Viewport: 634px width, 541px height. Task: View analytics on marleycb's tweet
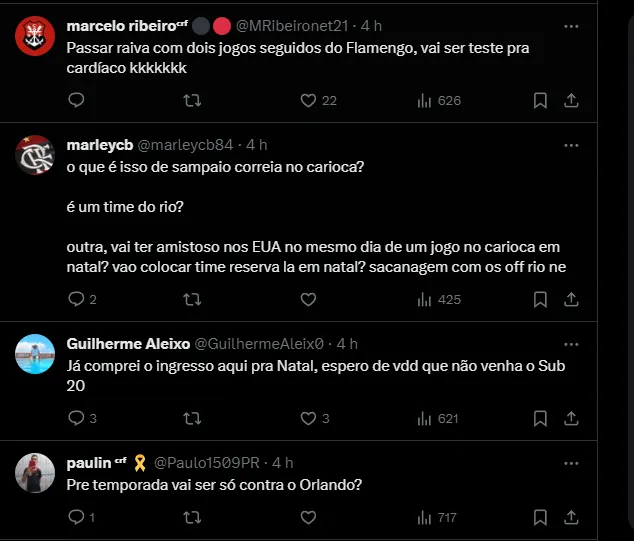424,299
